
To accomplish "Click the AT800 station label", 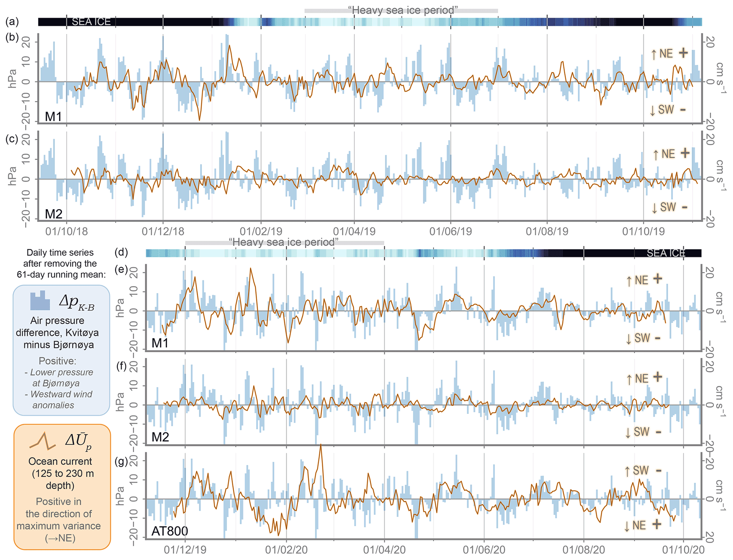I will (170, 531).
